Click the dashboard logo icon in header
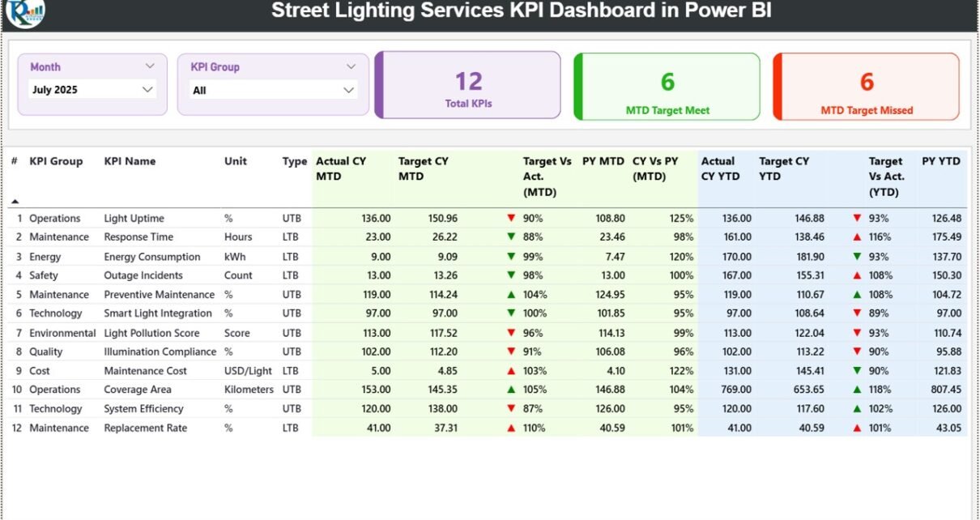Image resolution: width=980 pixels, height=520 pixels. 25,13
